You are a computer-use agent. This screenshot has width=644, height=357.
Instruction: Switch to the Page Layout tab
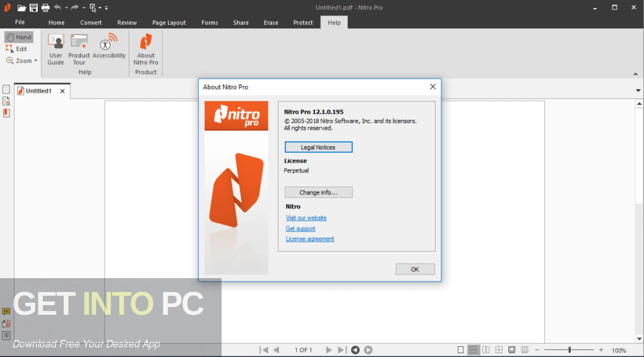pos(169,23)
